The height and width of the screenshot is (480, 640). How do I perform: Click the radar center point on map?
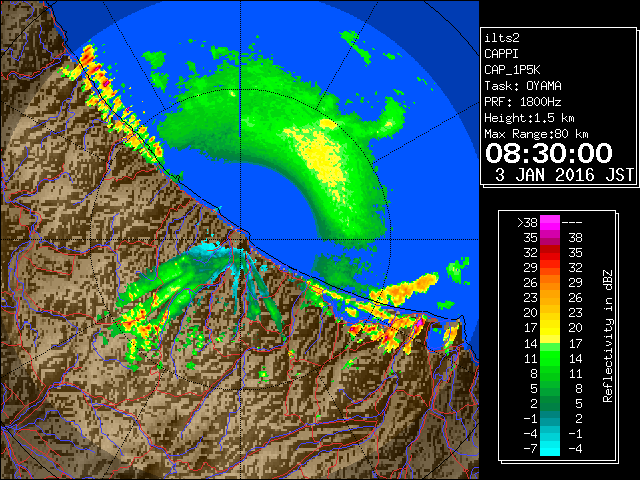[240, 240]
